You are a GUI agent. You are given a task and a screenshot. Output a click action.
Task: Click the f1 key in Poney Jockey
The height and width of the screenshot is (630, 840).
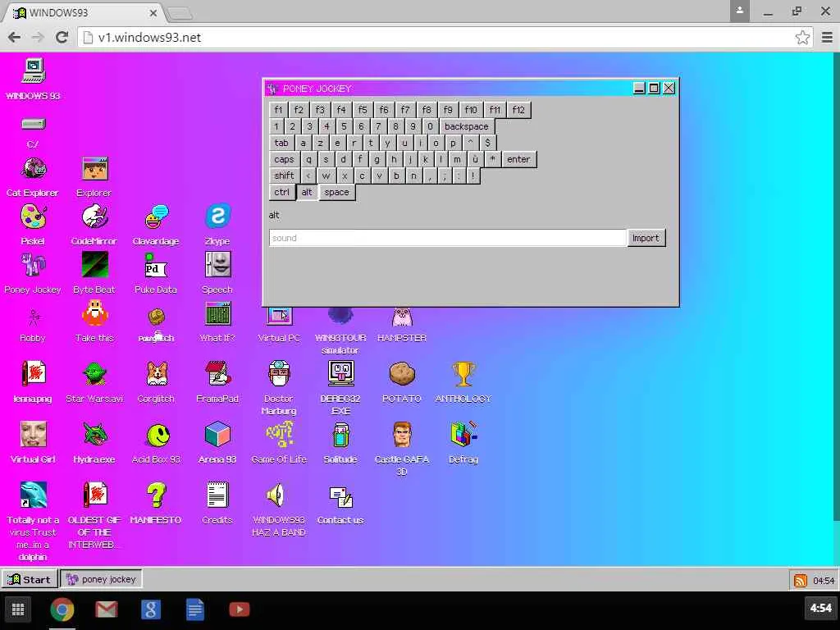pos(278,110)
